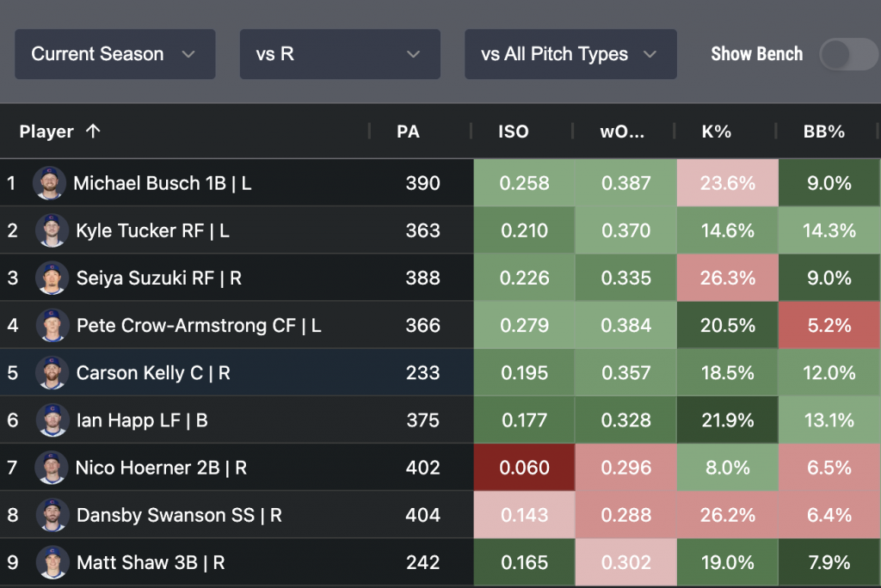The height and width of the screenshot is (588, 881).
Task: Sort by the ISO column header
Action: pos(514,132)
